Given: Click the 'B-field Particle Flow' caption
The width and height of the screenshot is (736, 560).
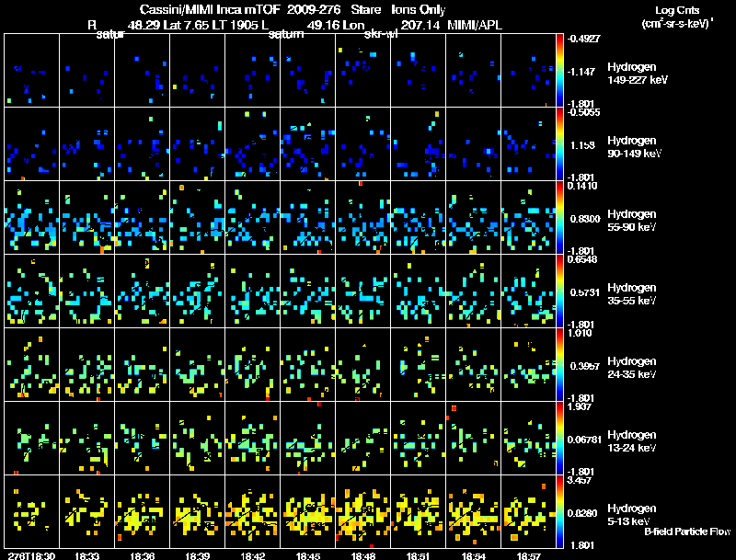Looking at the screenshot, I should tap(687, 531).
